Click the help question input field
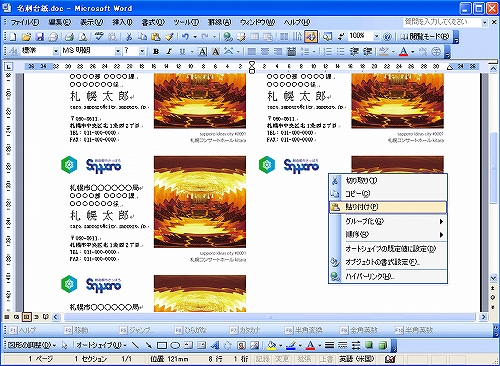Screen dimensions: 500x366 click(443, 22)
